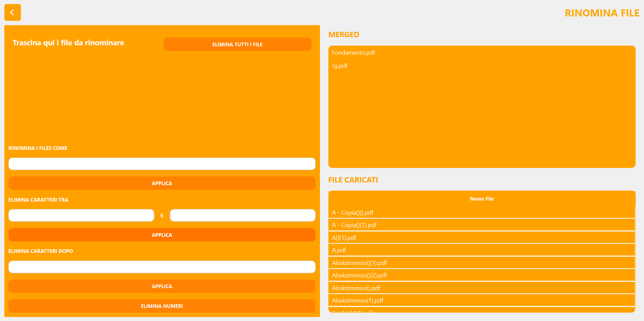Select the Alsskstmmoo()(1).pdf row
This screenshot has width=644, height=321.
359,263
